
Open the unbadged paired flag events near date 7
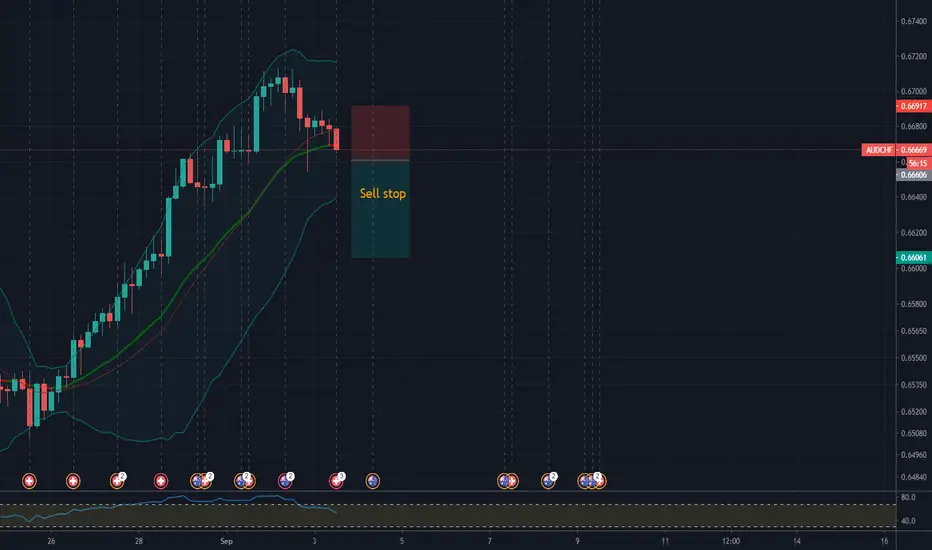[508, 480]
